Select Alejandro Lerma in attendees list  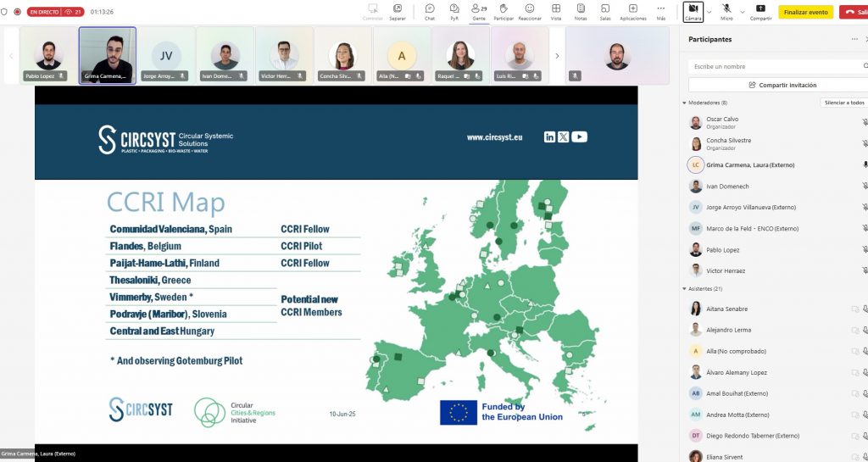click(x=775, y=330)
